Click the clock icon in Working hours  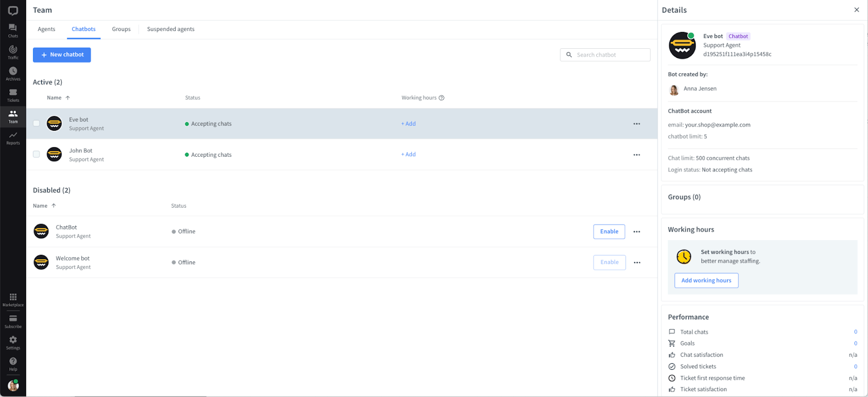[x=684, y=257]
